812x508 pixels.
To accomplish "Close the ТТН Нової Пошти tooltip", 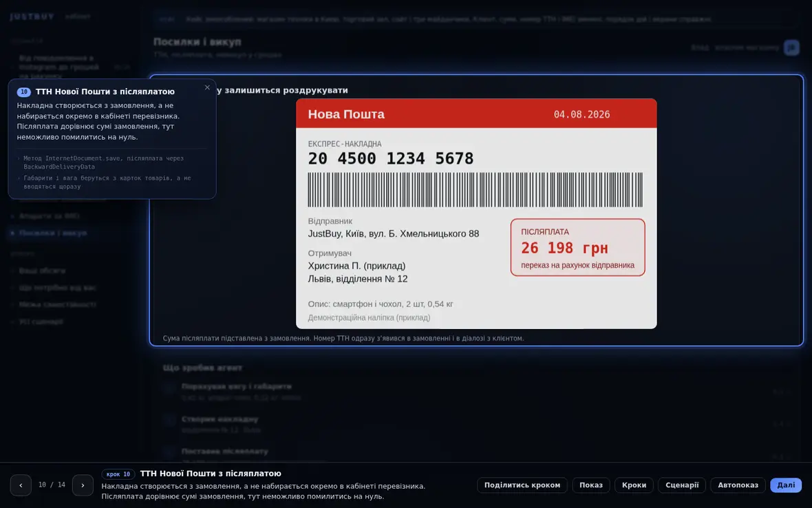I will 207,87.
